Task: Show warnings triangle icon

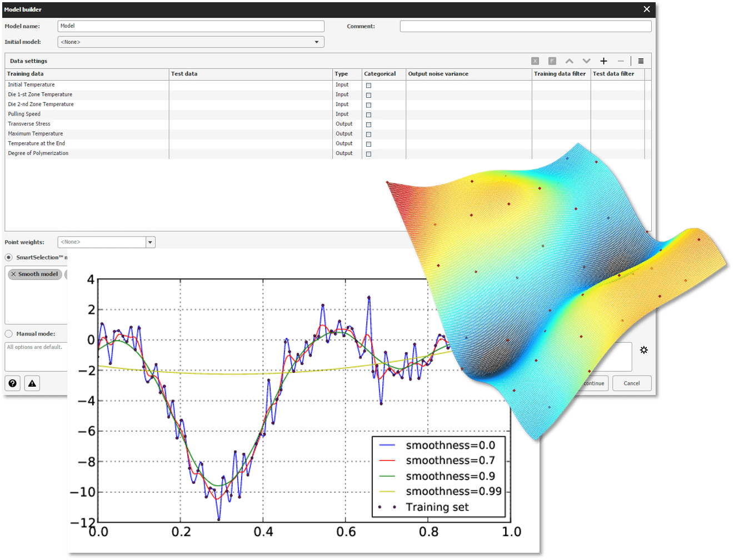Action: coord(32,383)
